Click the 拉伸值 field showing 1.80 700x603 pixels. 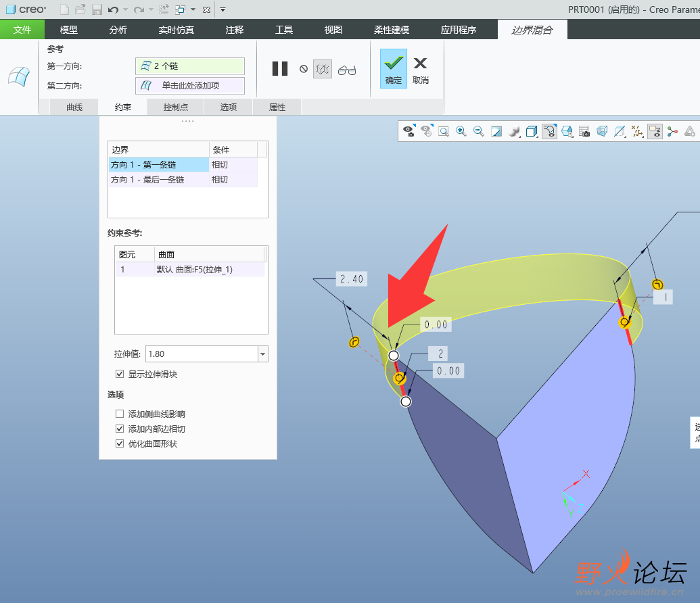(x=202, y=354)
